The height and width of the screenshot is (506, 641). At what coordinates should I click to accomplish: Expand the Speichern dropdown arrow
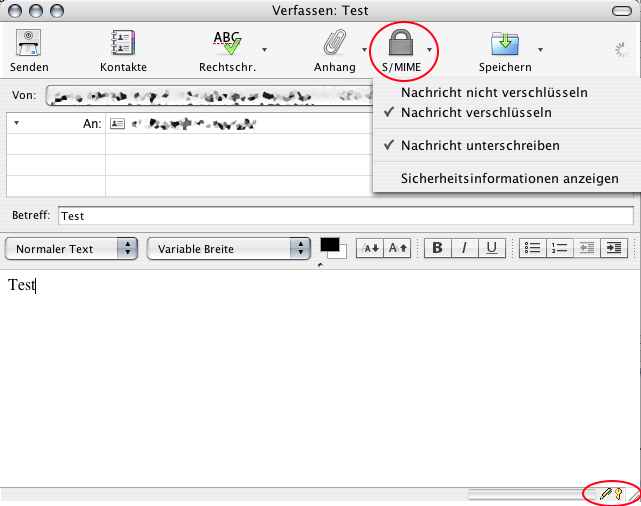[x=540, y=49]
